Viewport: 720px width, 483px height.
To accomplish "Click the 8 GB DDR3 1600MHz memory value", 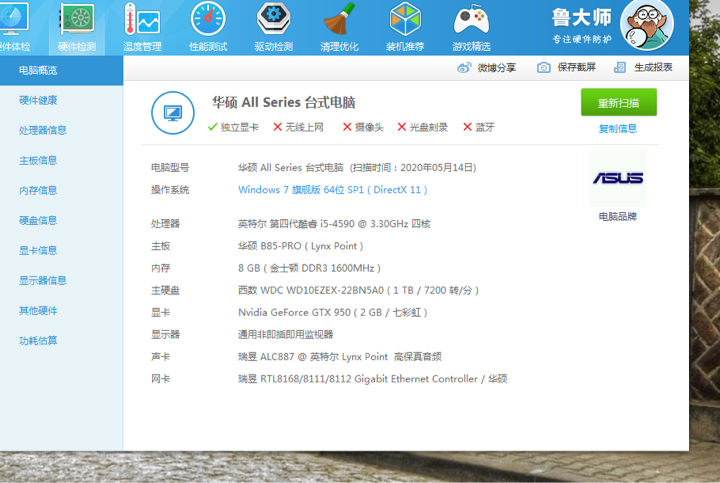I will (309, 268).
